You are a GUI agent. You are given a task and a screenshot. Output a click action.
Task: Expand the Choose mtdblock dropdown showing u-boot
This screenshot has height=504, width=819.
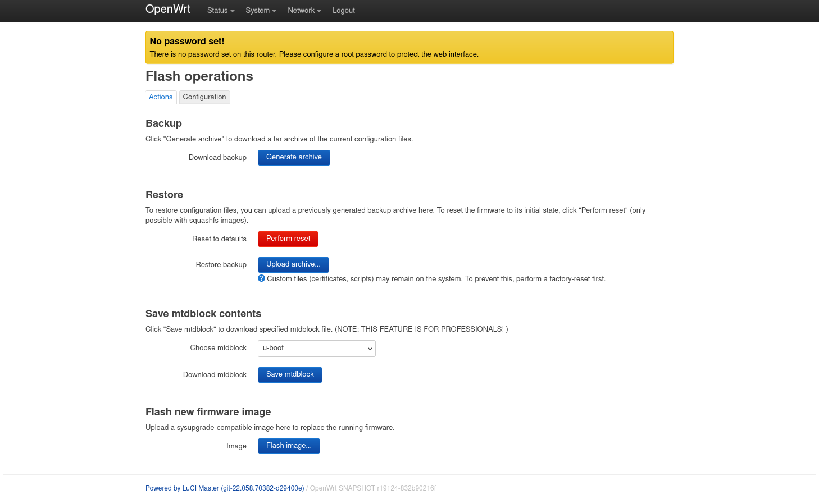pyautogui.click(x=317, y=348)
